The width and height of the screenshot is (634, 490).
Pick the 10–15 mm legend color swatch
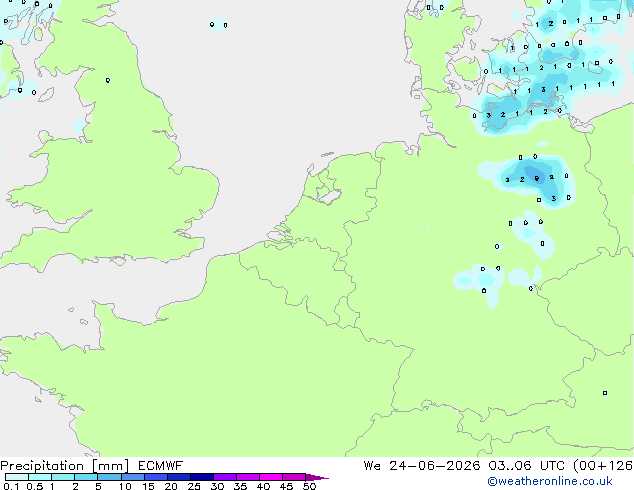pos(132,477)
